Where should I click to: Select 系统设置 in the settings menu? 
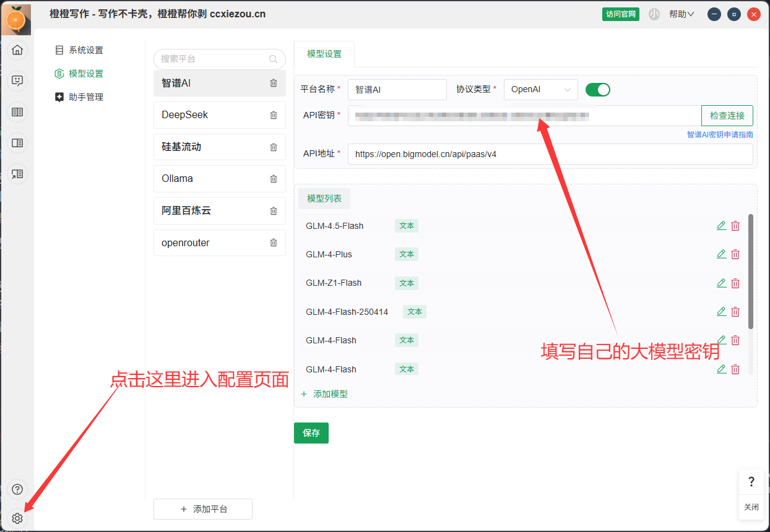85,50
